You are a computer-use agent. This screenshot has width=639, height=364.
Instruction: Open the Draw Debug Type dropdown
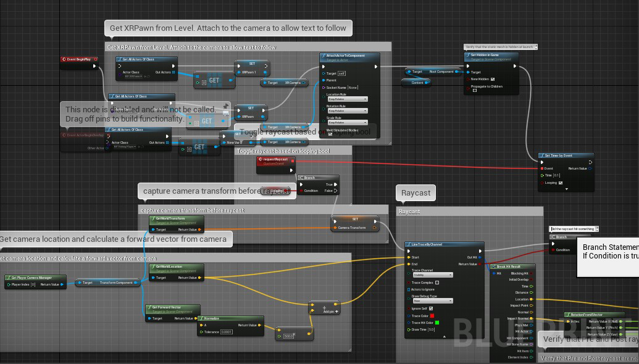[432, 301]
